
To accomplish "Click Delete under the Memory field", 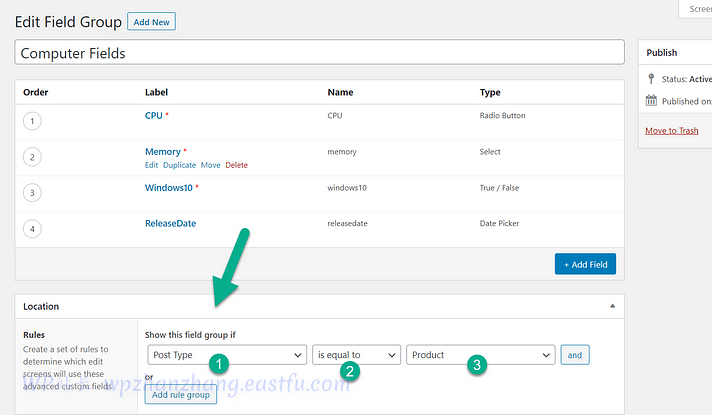I will pos(236,165).
